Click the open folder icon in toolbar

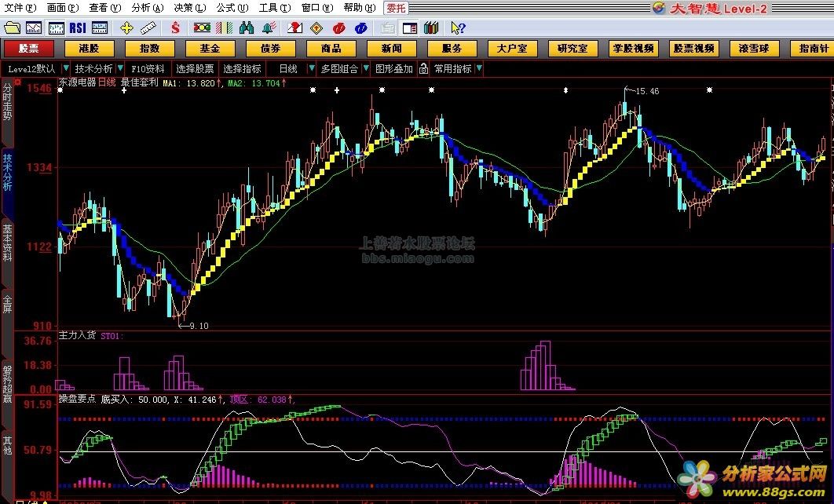coord(11,28)
